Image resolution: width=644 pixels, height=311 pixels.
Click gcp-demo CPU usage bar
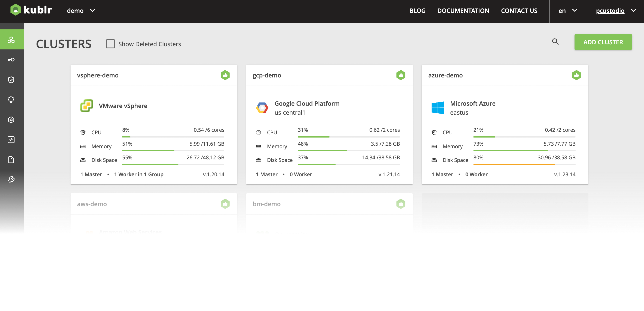349,137
